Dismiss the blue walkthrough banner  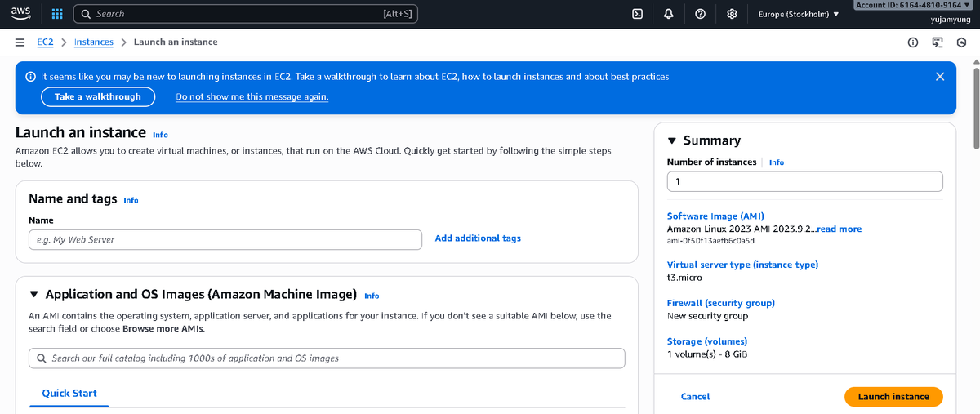940,77
